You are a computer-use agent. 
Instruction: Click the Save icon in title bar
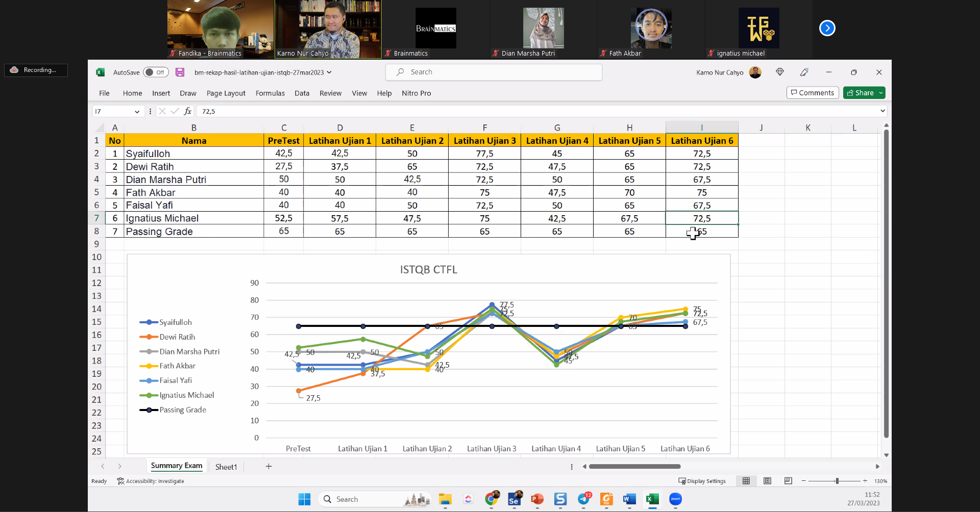(180, 72)
